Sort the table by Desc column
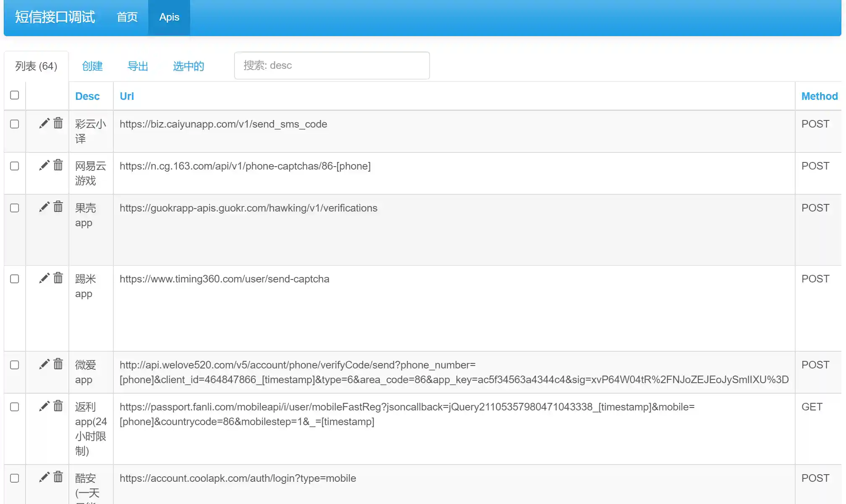The image size is (846, 504). pyautogui.click(x=87, y=97)
